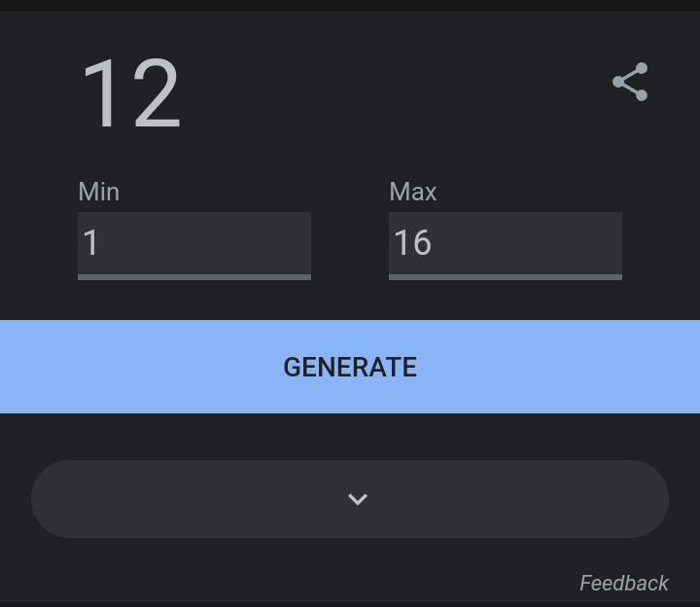Click the large result number 12
The height and width of the screenshot is (607, 700).
(x=131, y=94)
